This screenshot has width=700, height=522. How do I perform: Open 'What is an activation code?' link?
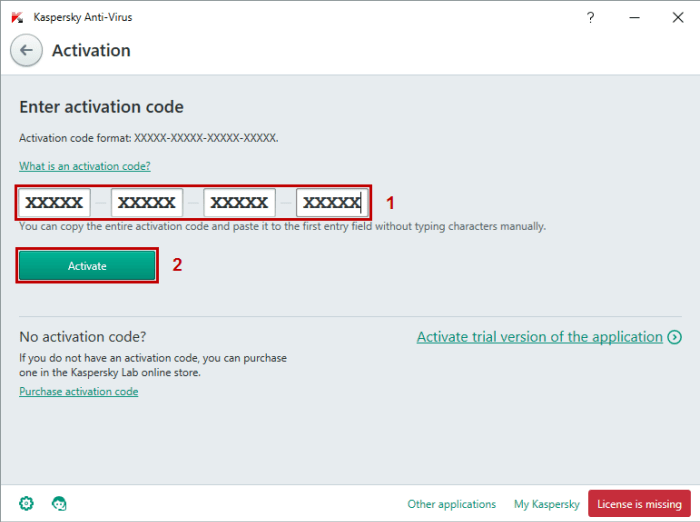pyautogui.click(x=85, y=166)
